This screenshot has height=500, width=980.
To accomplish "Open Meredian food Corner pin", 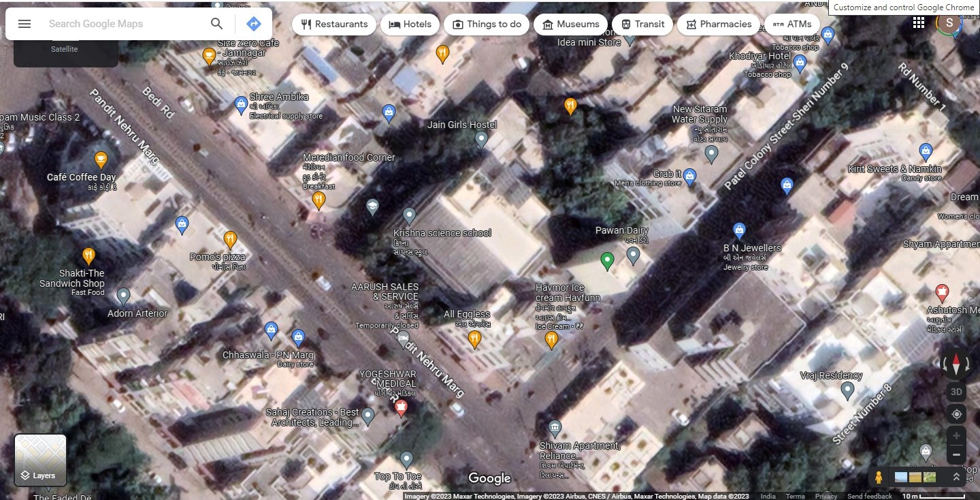I will tap(318, 200).
